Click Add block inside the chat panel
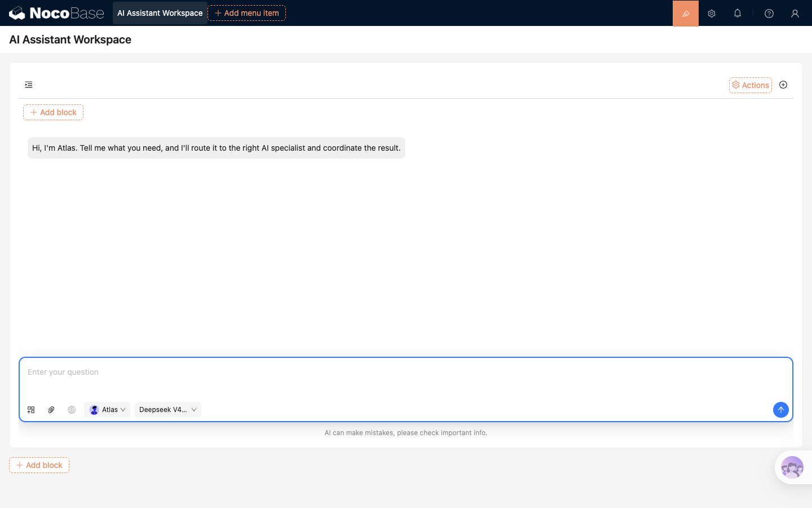Viewport: 812px width, 508px height. click(x=53, y=112)
